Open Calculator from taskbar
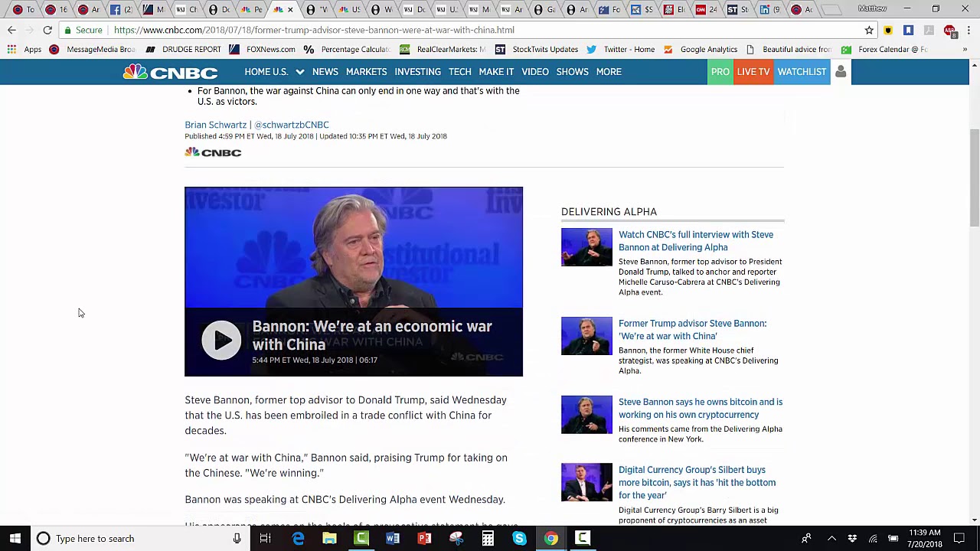 (488, 539)
